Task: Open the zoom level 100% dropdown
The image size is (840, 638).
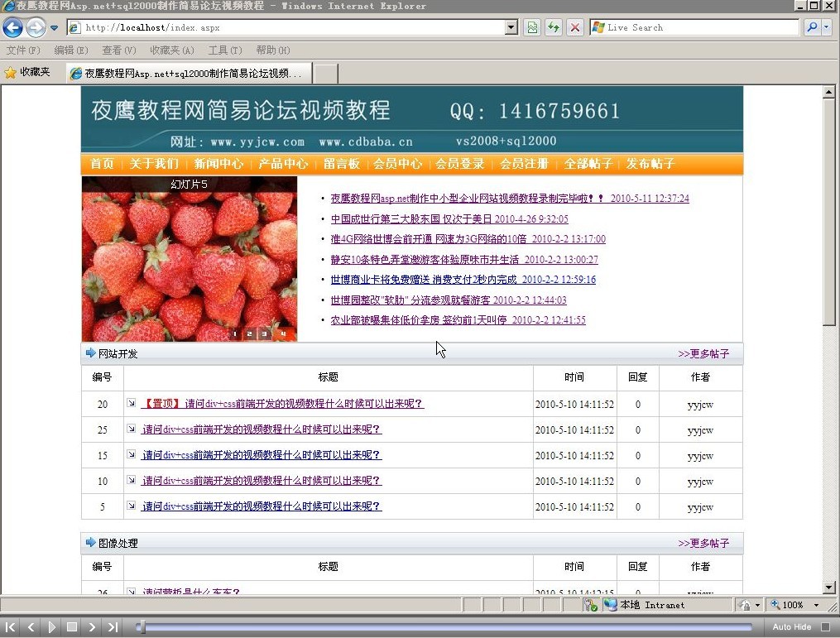Action: pyautogui.click(x=817, y=605)
